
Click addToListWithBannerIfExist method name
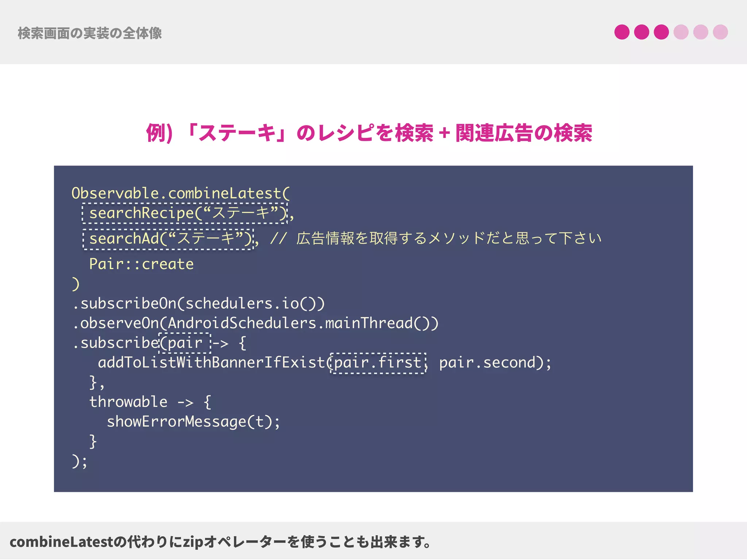click(212, 363)
